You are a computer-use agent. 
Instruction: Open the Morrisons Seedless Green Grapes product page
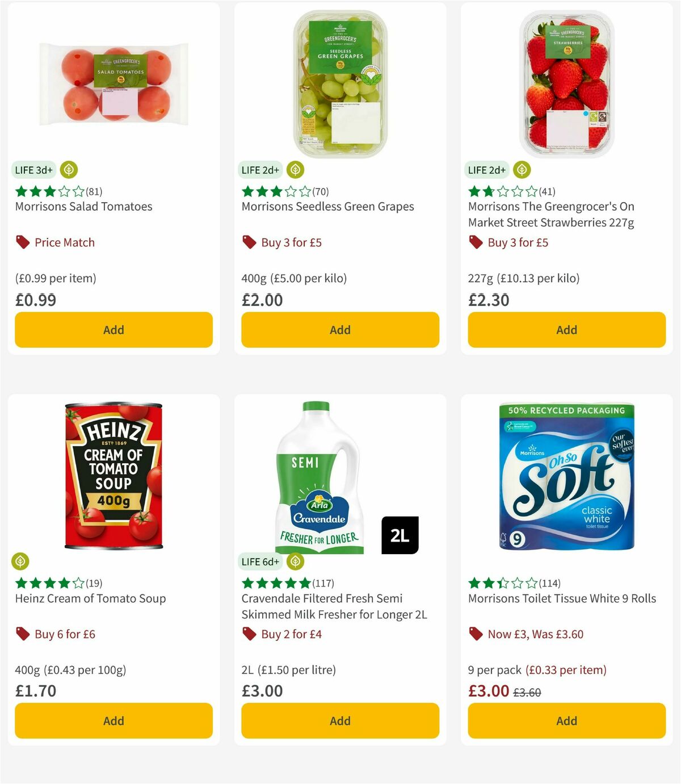tap(328, 207)
